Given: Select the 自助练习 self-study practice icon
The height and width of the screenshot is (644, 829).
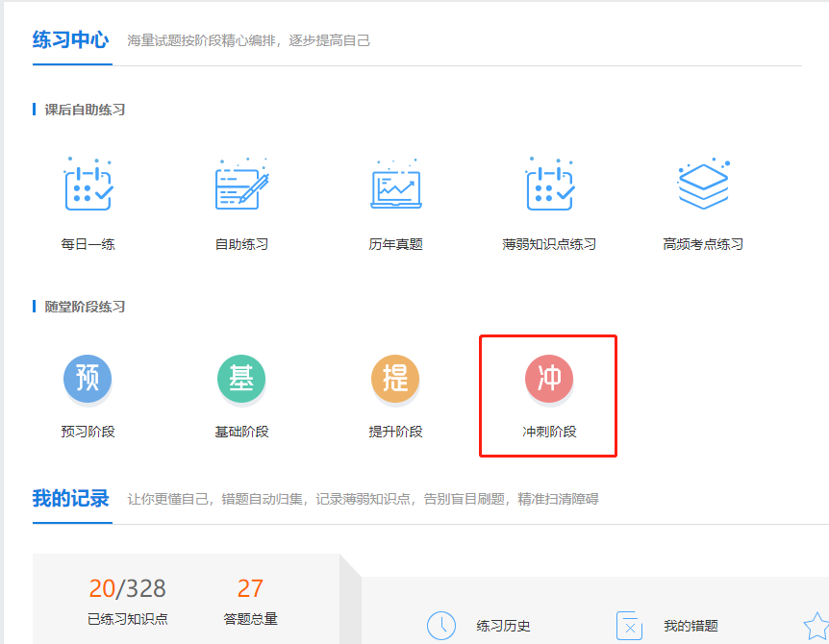Looking at the screenshot, I should click(x=240, y=183).
